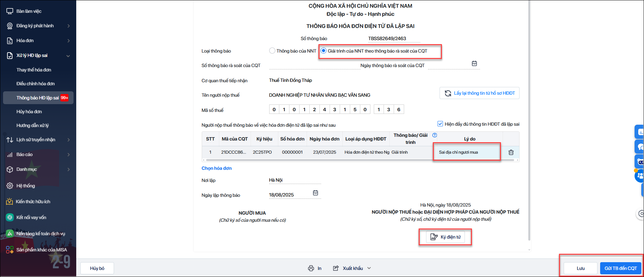Click the Hủy bỏ button
The height and width of the screenshot is (277, 644).
coord(97,268)
